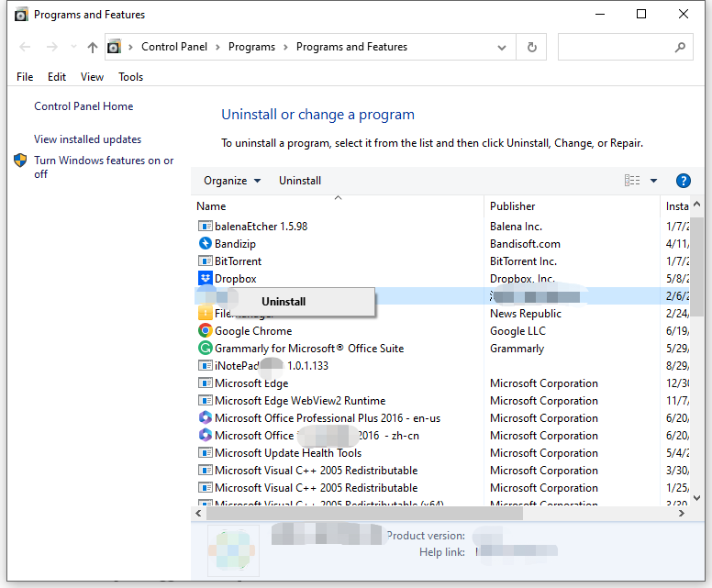The width and height of the screenshot is (712, 588).
Task: Select the News Republic file manager icon
Action: (206, 313)
